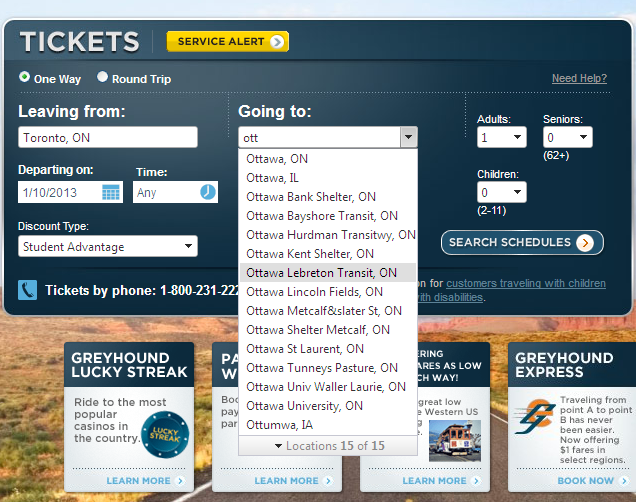Select Ottawa Tunneys Pasture, ON
This screenshot has height=502, width=636.
[328, 368]
